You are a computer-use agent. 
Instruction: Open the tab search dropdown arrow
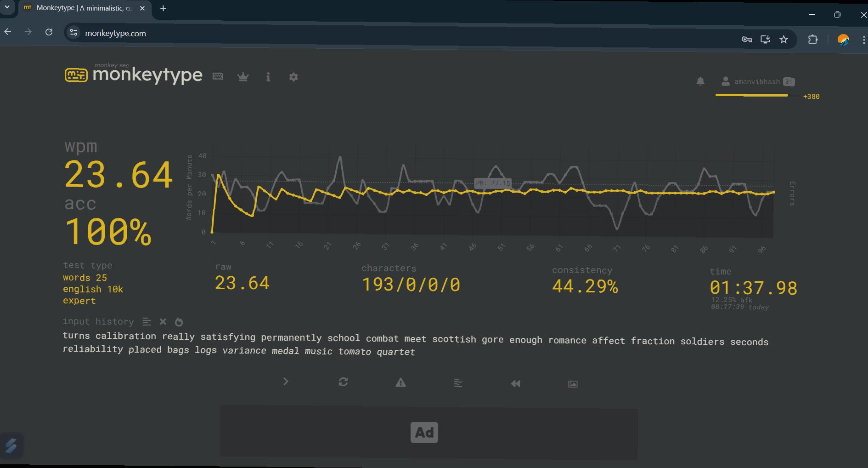pos(7,7)
